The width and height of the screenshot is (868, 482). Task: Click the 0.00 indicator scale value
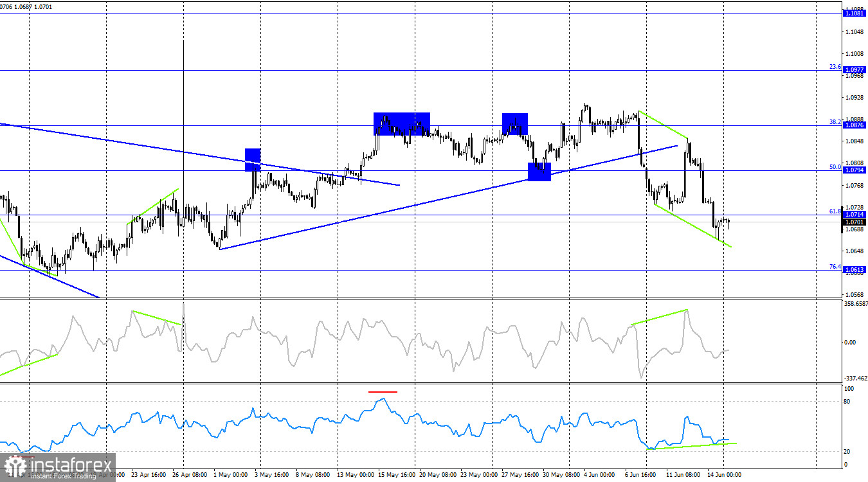[850, 341]
